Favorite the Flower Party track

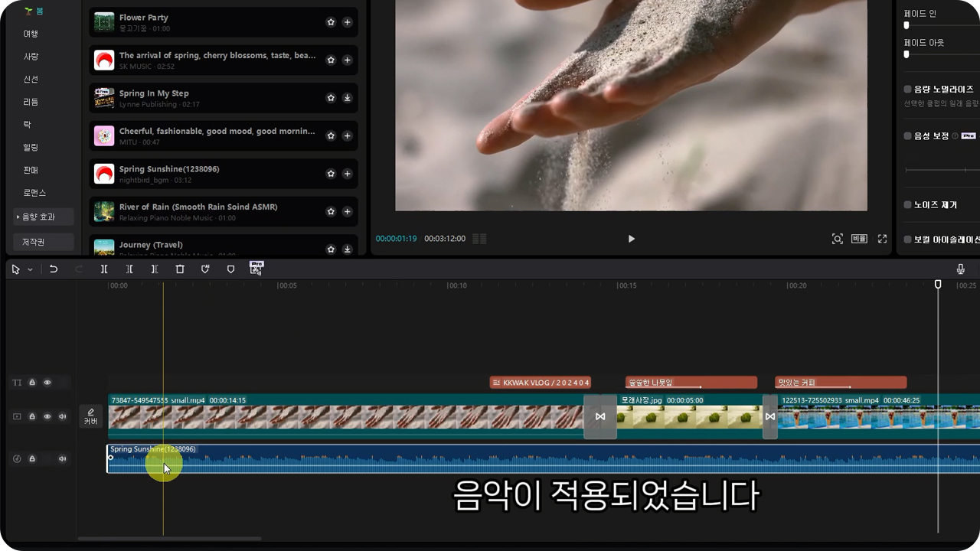[331, 22]
